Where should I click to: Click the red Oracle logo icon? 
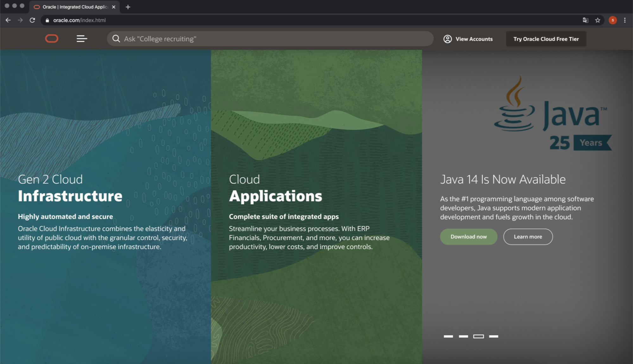coord(52,39)
